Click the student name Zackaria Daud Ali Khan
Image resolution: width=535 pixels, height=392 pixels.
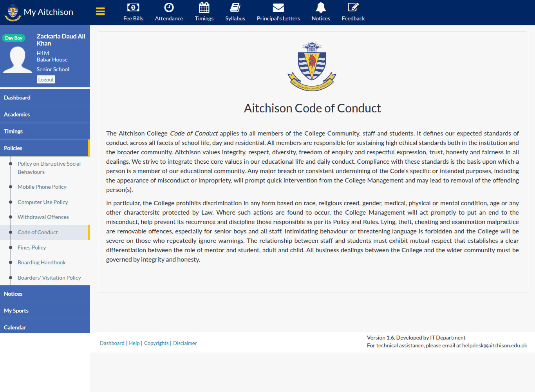(x=61, y=40)
